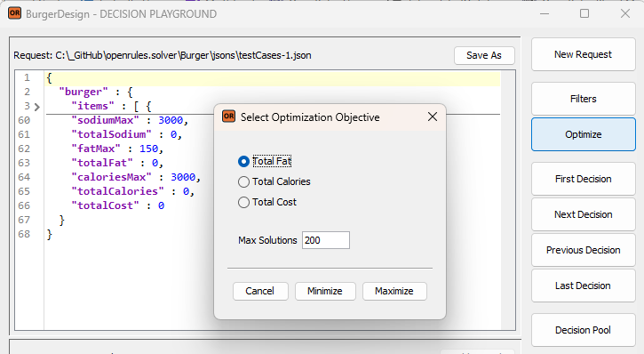Click the Minimize objective button

[x=325, y=291]
